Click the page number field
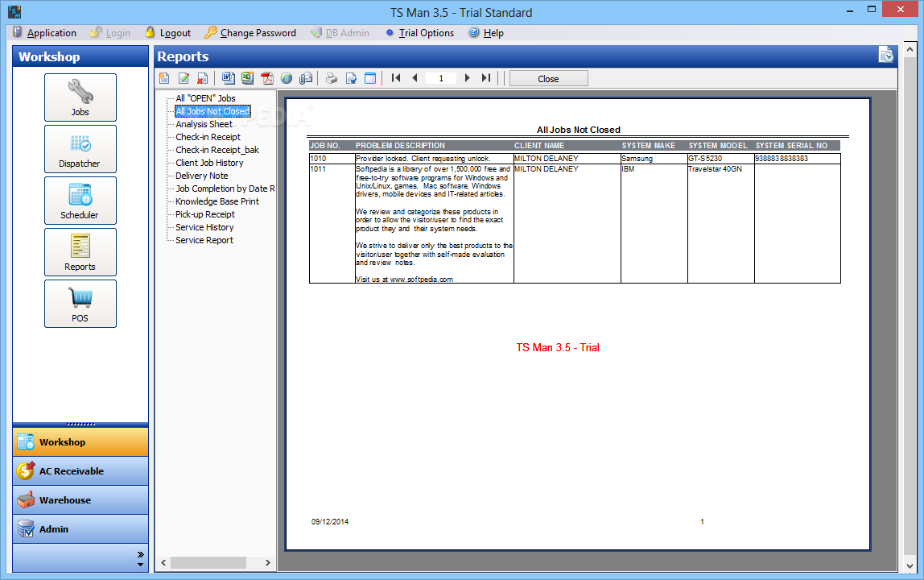 (441, 78)
